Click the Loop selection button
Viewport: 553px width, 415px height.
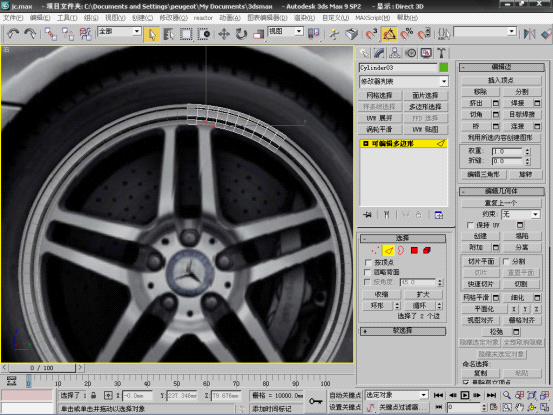[x=420, y=306]
